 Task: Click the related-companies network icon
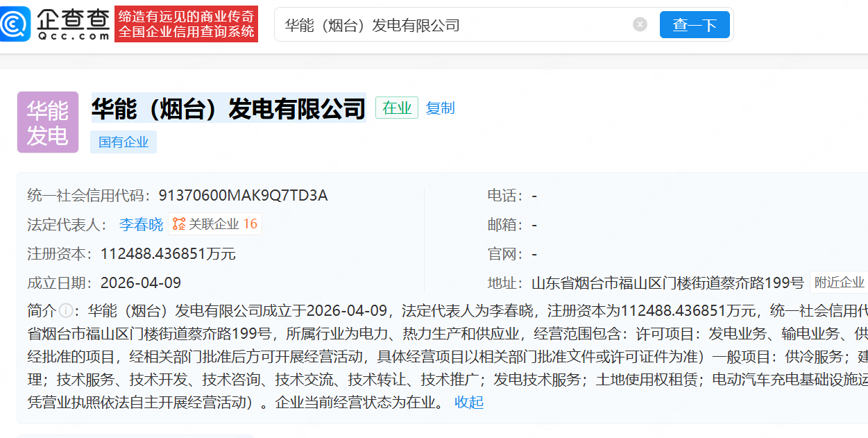(x=179, y=224)
